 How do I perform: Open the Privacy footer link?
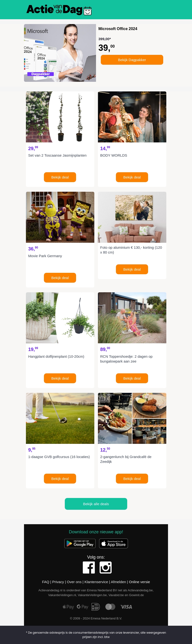coord(58,582)
